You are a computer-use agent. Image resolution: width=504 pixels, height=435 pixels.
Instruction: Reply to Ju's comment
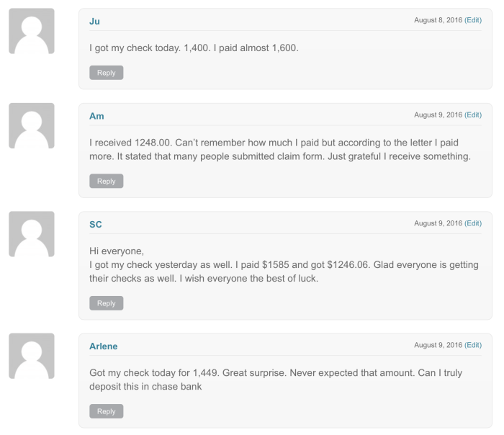[107, 73]
